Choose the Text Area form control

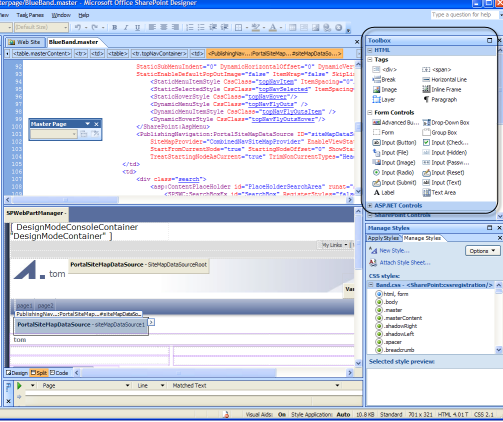click(439, 193)
